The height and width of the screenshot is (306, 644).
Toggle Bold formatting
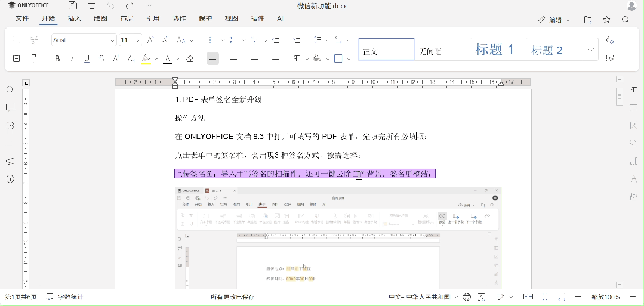(x=57, y=58)
